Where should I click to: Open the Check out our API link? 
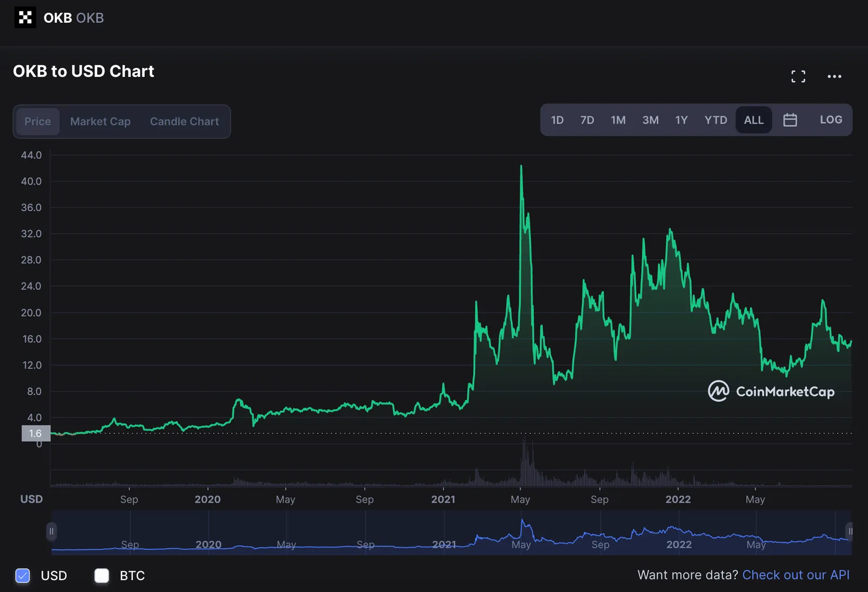[x=796, y=575]
